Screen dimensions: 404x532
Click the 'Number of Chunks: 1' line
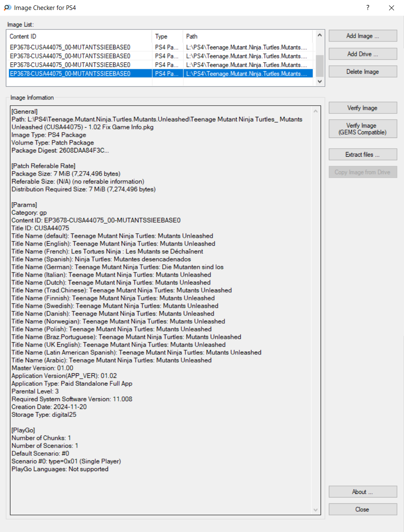(x=41, y=438)
